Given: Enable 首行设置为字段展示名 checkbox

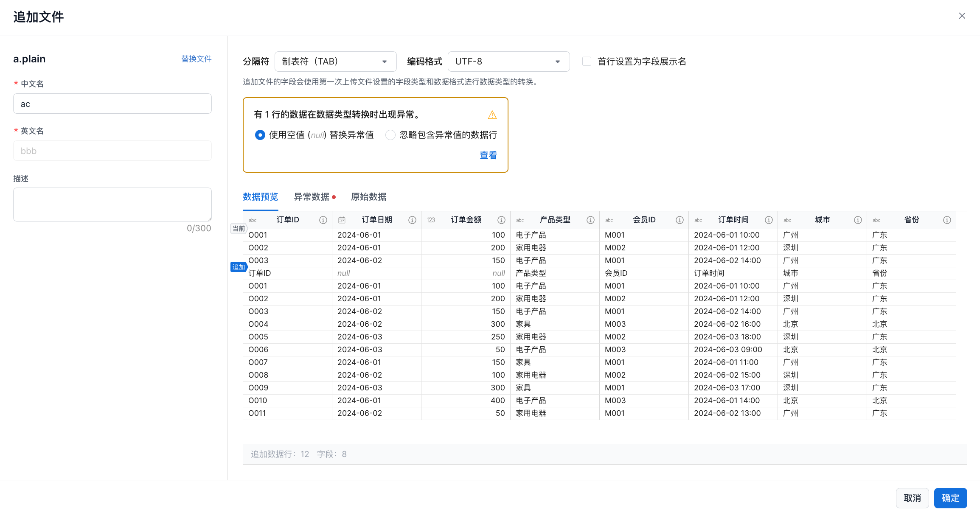Looking at the screenshot, I should [x=587, y=62].
